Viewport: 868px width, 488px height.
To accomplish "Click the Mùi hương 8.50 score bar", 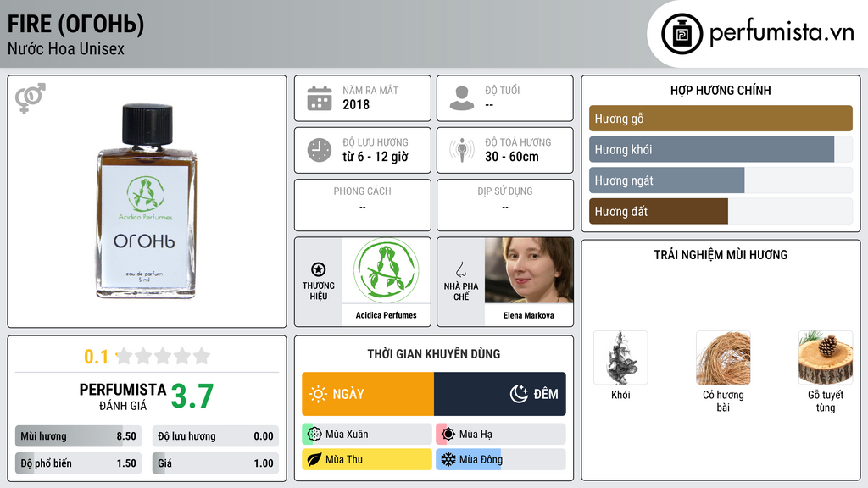I will [x=78, y=436].
